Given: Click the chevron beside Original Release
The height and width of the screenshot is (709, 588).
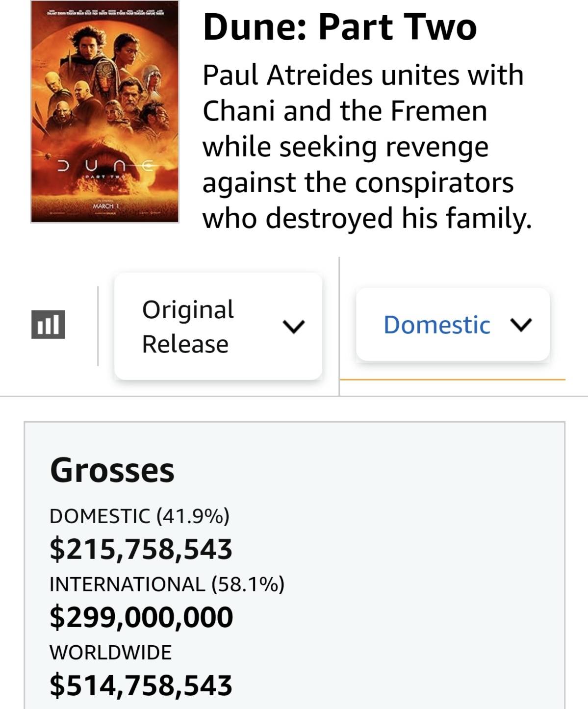Looking at the screenshot, I should 294,326.
